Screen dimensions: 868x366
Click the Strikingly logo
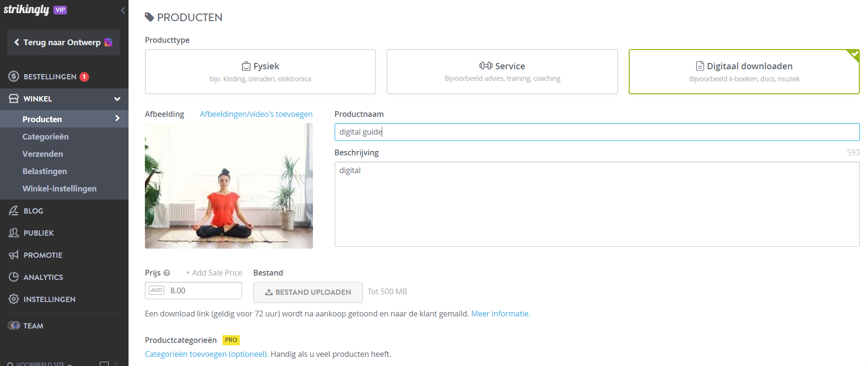26,10
